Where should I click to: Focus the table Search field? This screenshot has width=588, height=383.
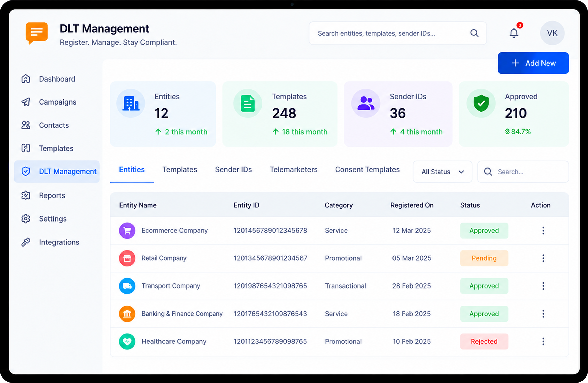click(523, 172)
